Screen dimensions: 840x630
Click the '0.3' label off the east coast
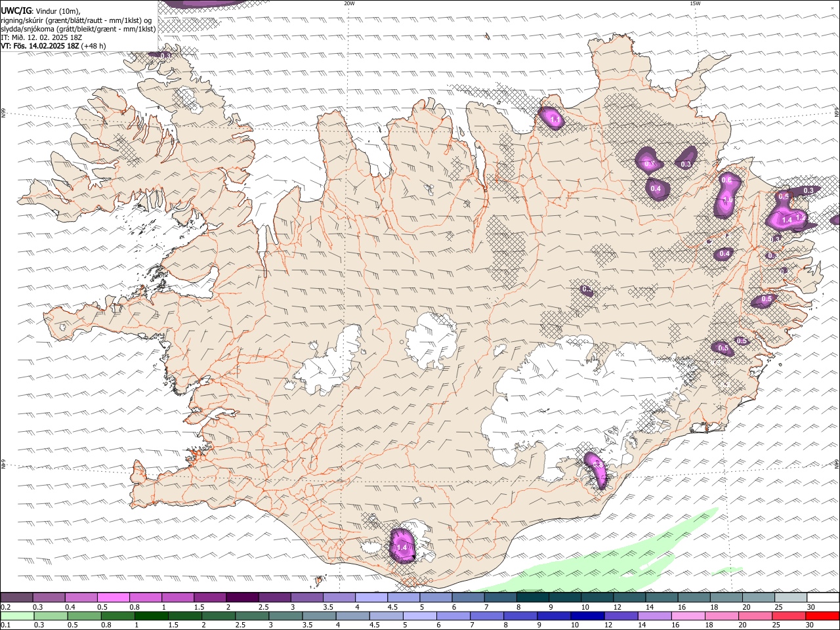coord(808,190)
